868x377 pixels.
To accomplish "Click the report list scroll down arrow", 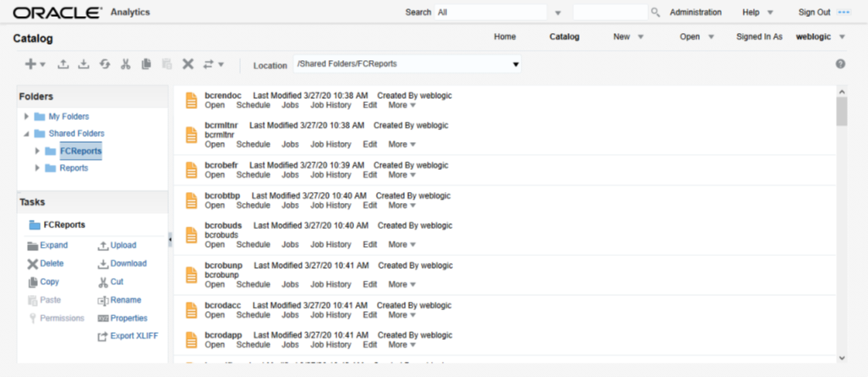I will pos(842,358).
